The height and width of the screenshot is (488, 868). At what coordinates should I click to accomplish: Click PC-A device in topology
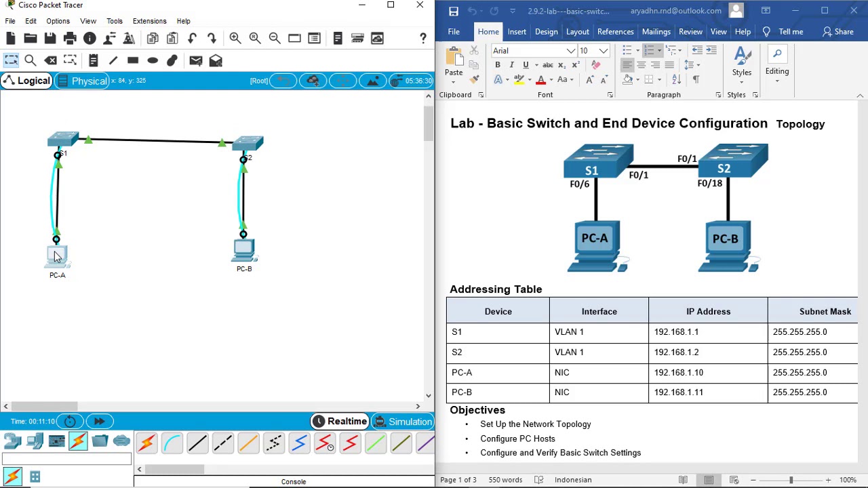(x=57, y=258)
